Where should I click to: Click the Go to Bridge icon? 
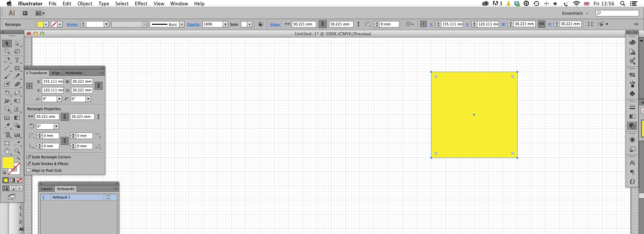[x=25, y=13]
